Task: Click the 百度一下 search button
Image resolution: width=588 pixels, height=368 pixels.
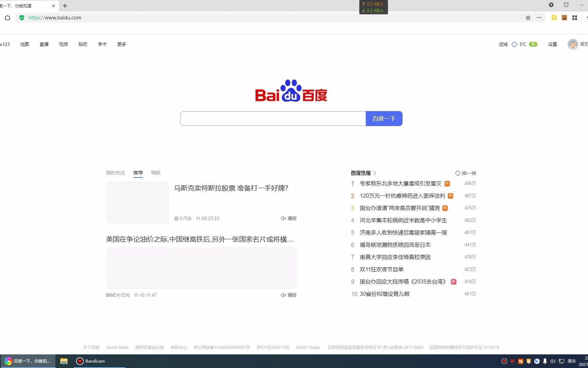Action: coord(383,118)
